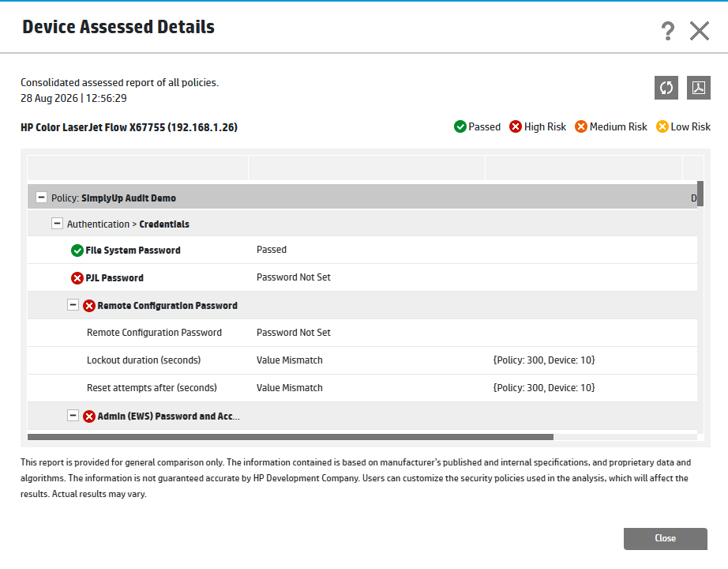Collapse the SimplyUp Audit Demo policy

41,198
